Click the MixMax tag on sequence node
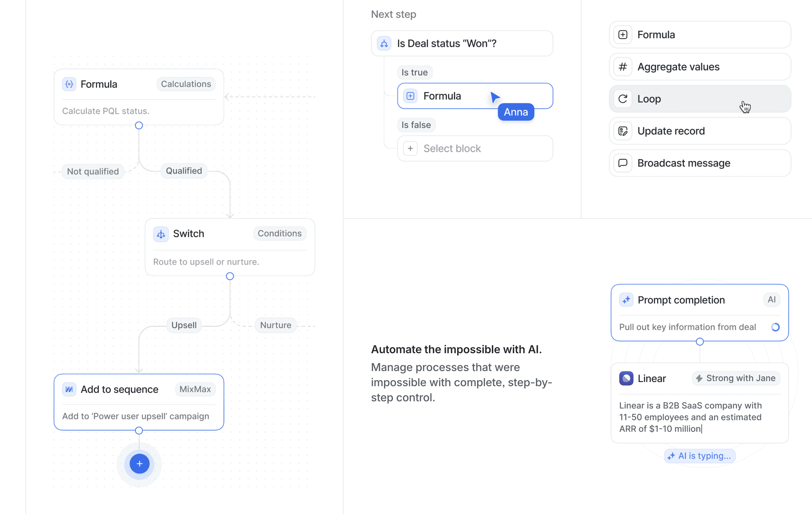Screen dimensions: 812x514 195,389
